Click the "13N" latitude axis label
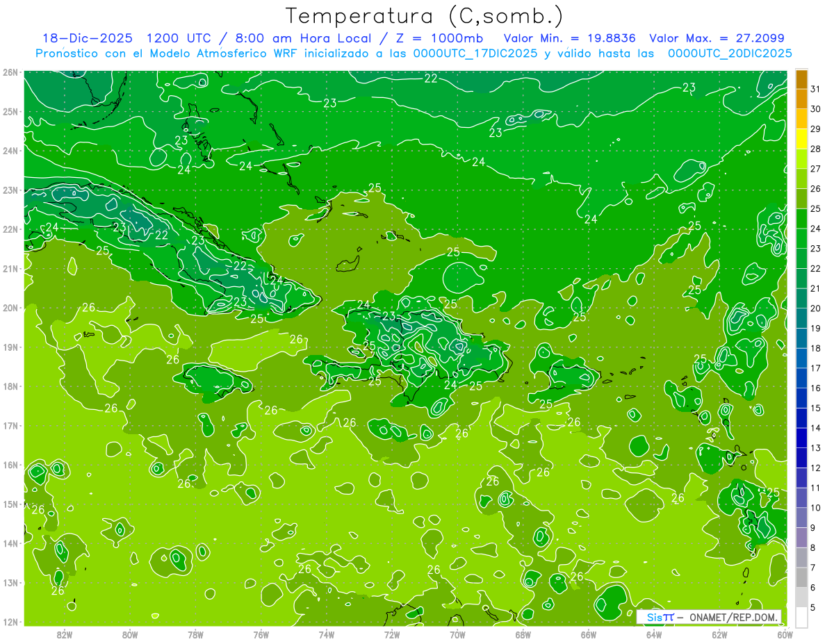834x644 pixels. (x=10, y=583)
